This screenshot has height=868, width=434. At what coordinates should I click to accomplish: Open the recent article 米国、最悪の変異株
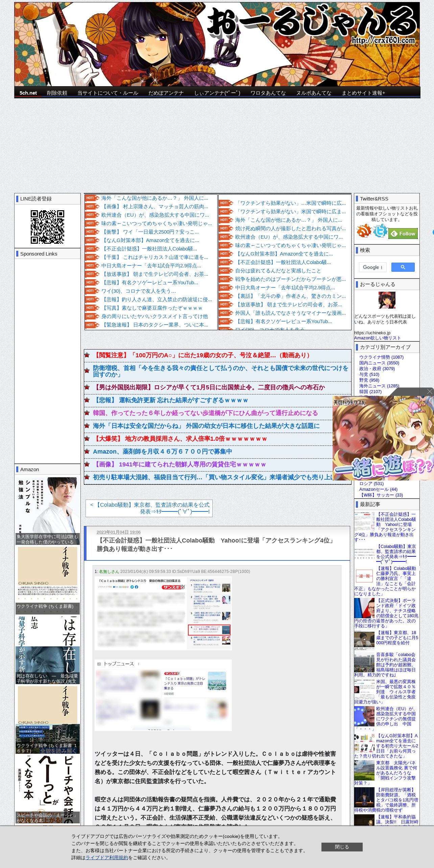pyautogui.click(x=386, y=692)
